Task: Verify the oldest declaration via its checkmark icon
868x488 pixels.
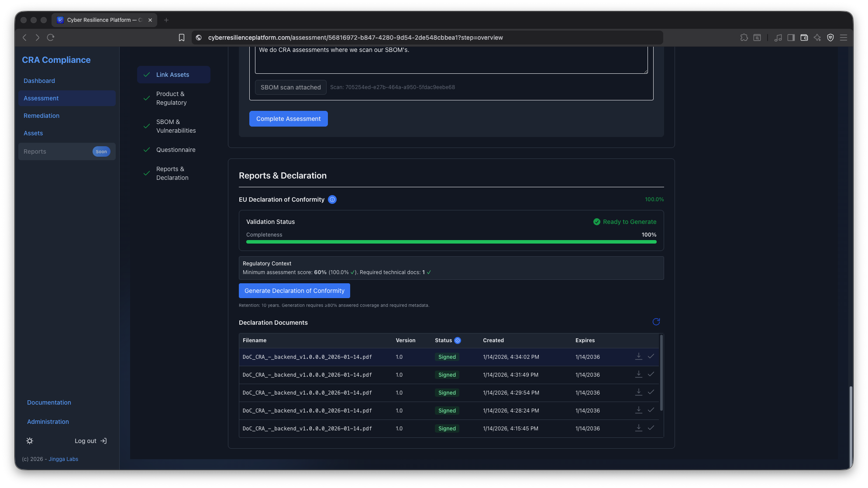Action: (x=651, y=428)
